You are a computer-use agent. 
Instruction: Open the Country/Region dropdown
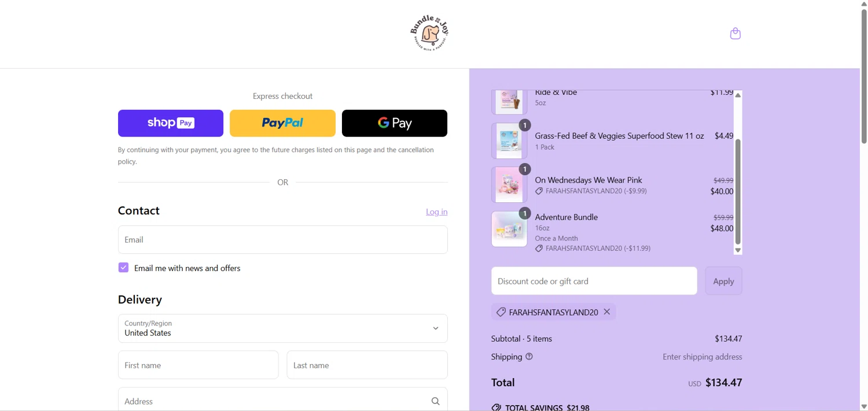click(282, 328)
